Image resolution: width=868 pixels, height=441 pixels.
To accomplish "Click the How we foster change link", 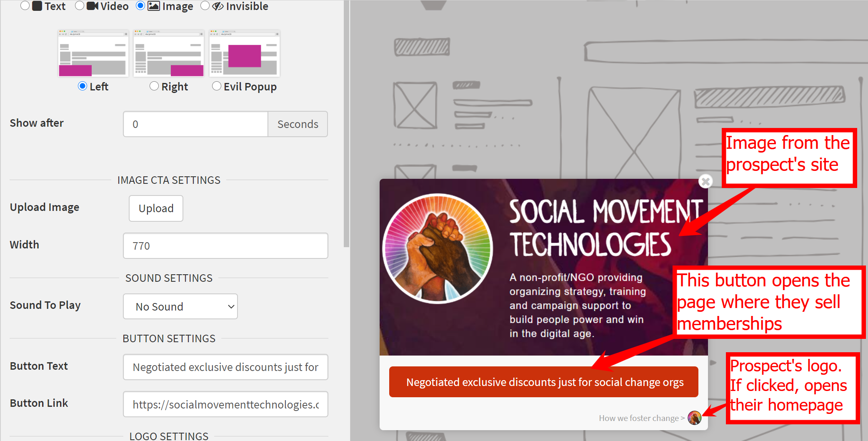I will click(x=642, y=418).
